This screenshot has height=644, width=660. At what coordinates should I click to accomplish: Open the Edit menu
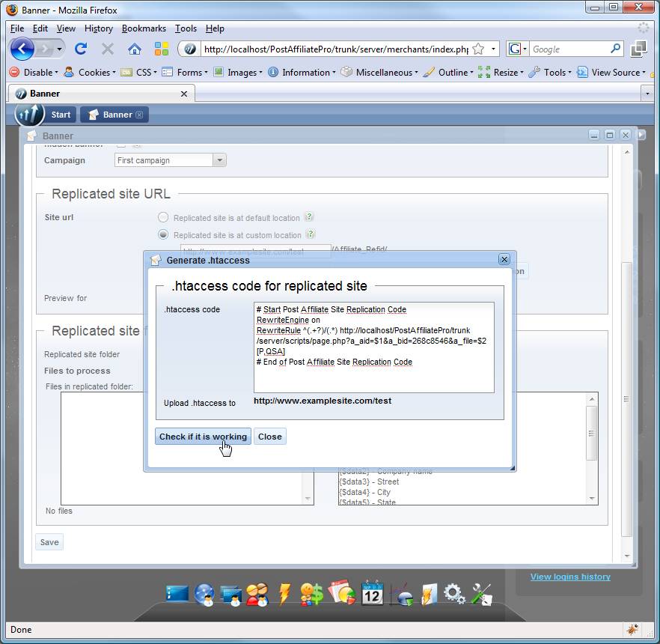(x=40, y=28)
